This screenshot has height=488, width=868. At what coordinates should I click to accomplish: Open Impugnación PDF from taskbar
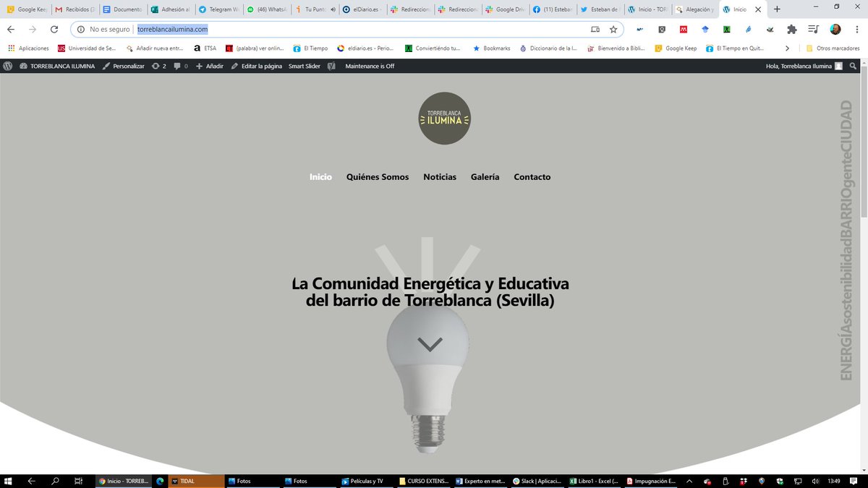coord(652,481)
